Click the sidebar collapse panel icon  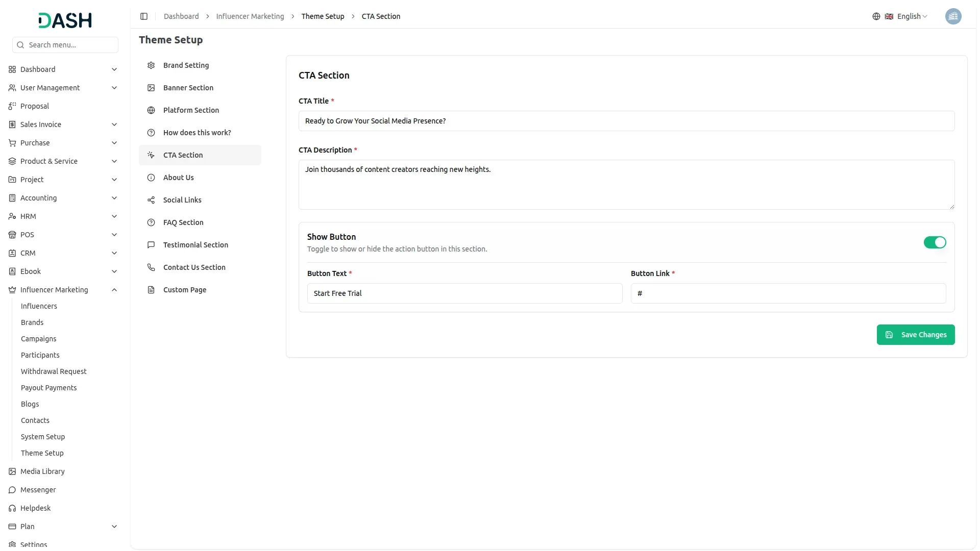point(144,16)
